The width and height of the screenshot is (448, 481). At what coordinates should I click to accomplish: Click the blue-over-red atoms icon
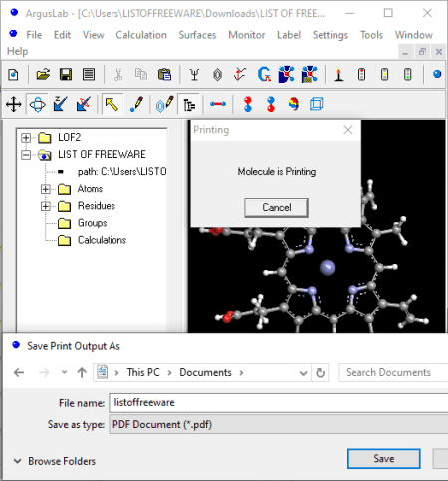[271, 104]
